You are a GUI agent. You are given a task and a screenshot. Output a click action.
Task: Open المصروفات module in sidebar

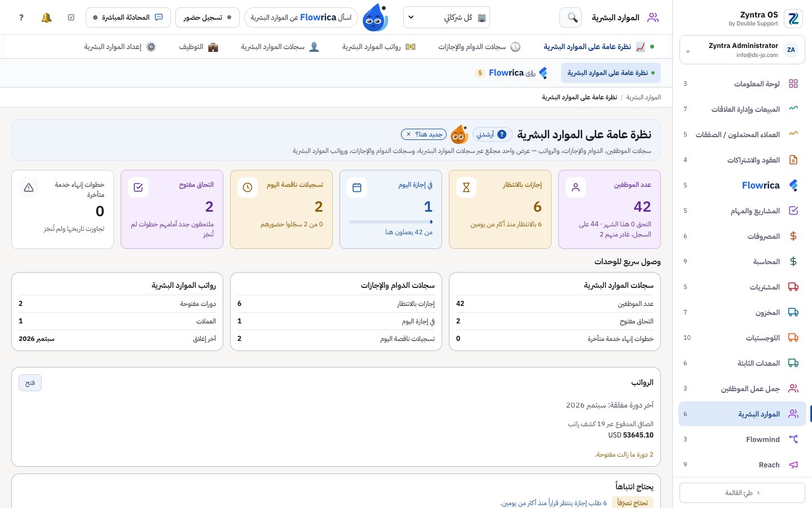pos(742,236)
